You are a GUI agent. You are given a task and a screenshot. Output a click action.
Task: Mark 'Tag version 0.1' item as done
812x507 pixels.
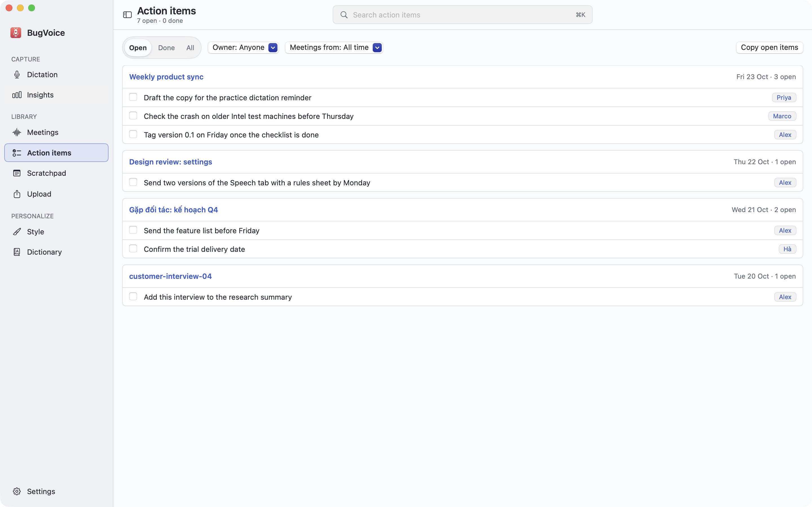[x=133, y=134]
